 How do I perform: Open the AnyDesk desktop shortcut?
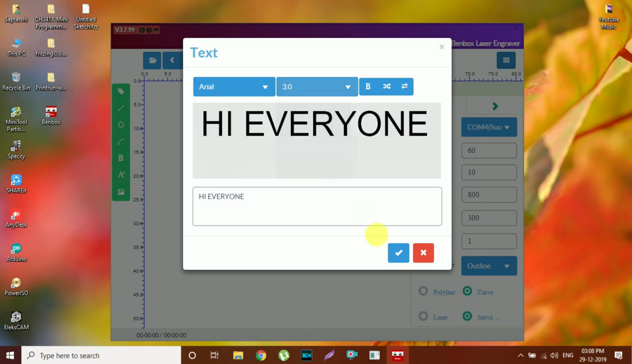(16, 218)
